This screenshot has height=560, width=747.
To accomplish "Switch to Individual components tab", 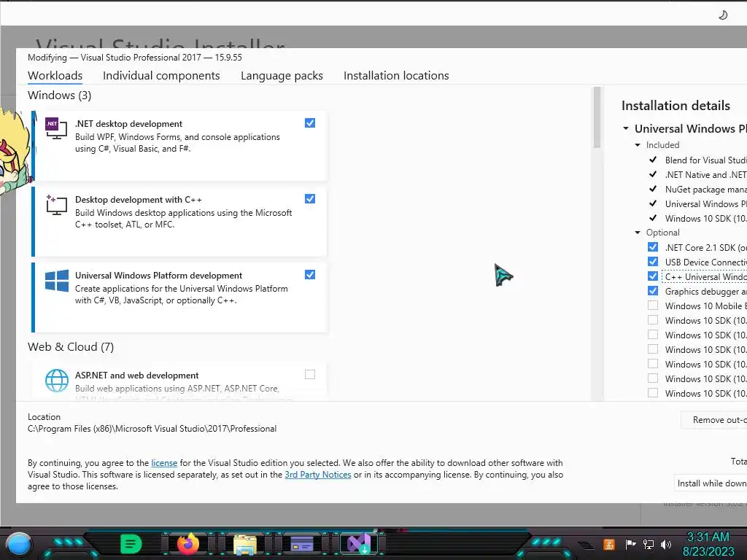I will 161,76.
